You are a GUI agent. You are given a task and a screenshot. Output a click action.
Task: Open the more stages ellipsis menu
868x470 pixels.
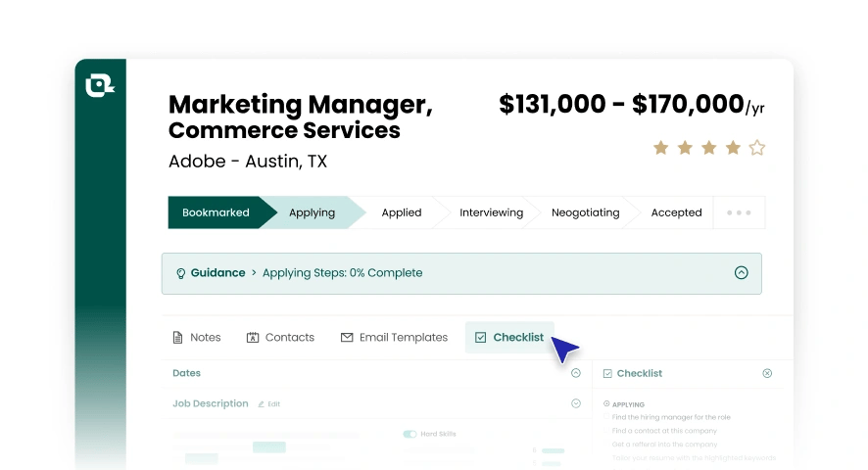tap(739, 212)
